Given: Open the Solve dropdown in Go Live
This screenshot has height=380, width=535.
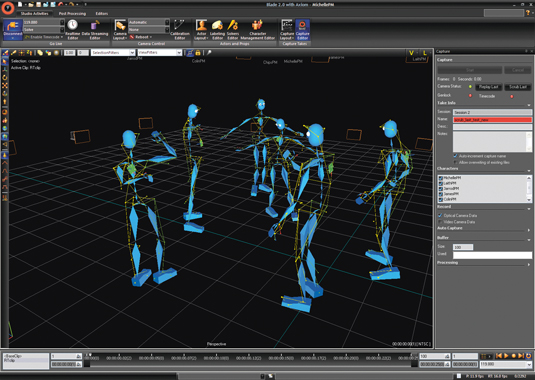Looking at the screenshot, I should click(x=62, y=30).
